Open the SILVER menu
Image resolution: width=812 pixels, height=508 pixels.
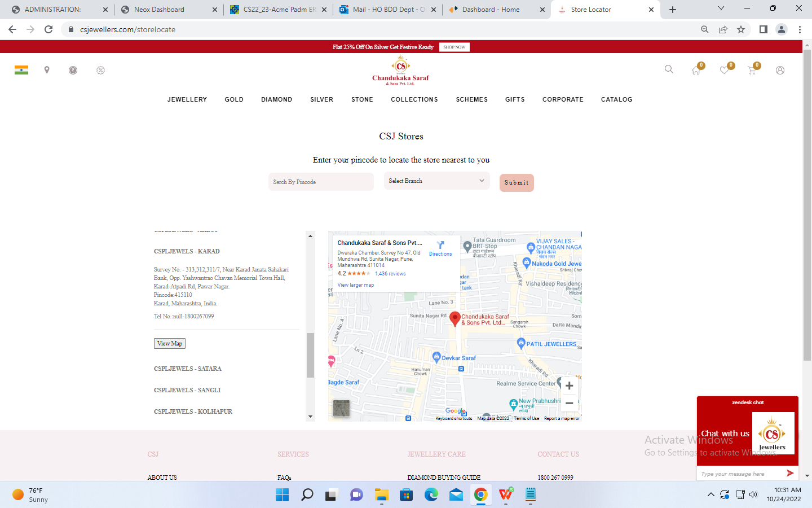(321, 99)
